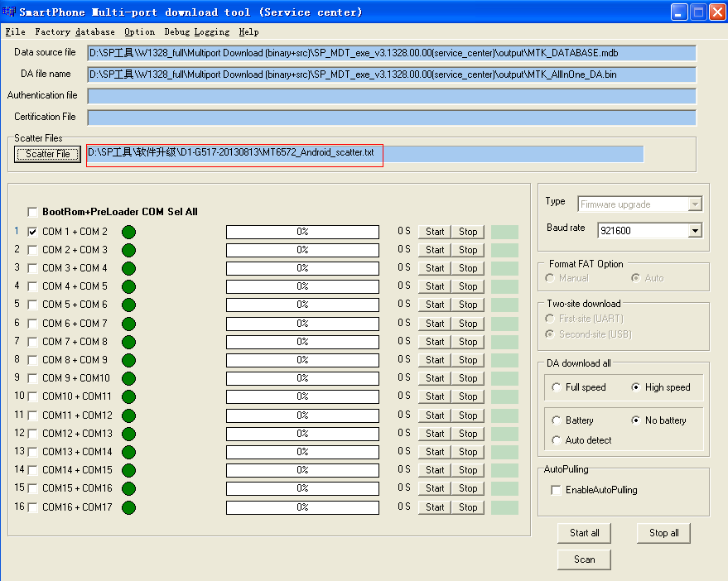This screenshot has width=728, height=581.
Task: Click the Authentication file field
Action: pyautogui.click(x=392, y=96)
